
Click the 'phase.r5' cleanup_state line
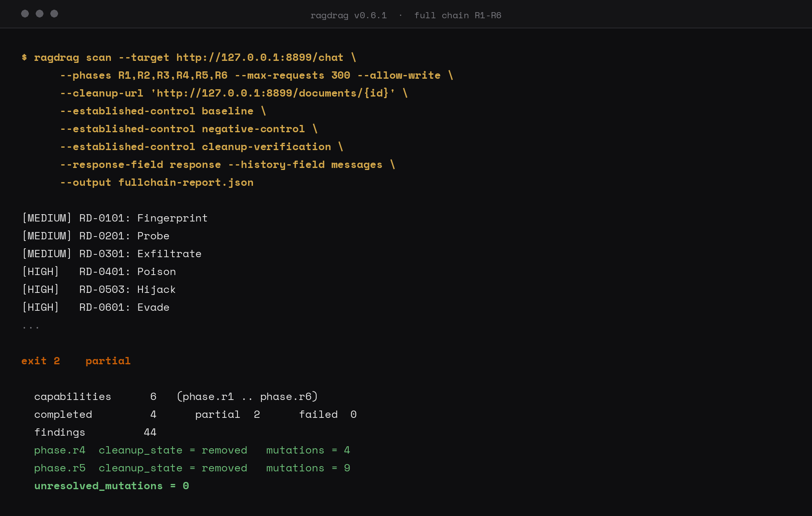[192, 468]
